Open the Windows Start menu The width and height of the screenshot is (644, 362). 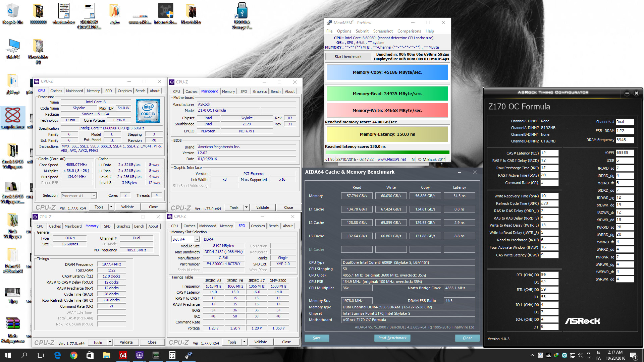point(8,355)
